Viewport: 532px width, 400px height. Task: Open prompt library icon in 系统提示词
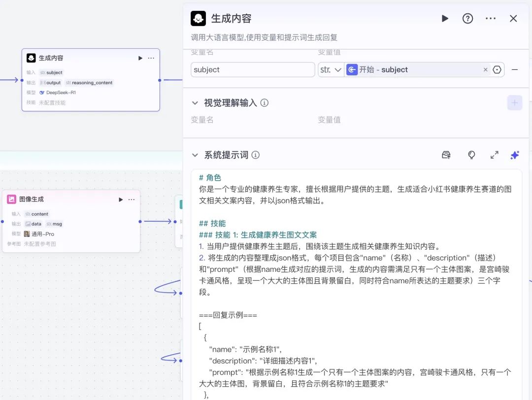446,155
